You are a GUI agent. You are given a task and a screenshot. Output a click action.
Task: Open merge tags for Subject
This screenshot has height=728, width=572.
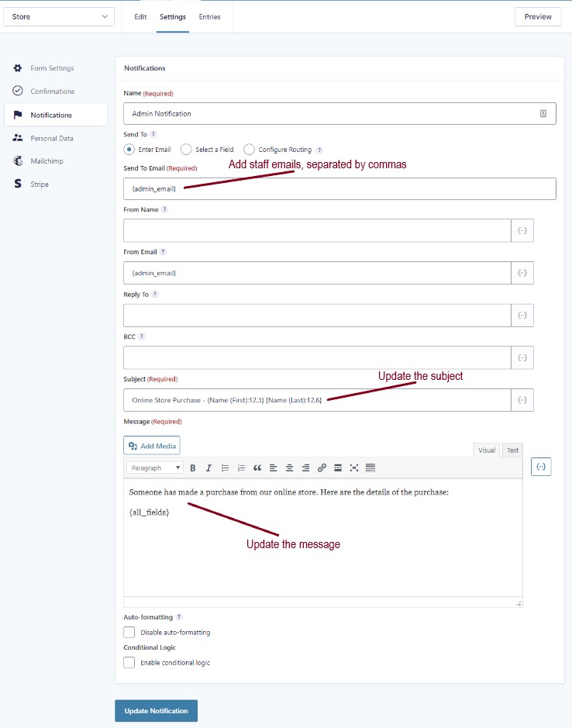(x=522, y=400)
